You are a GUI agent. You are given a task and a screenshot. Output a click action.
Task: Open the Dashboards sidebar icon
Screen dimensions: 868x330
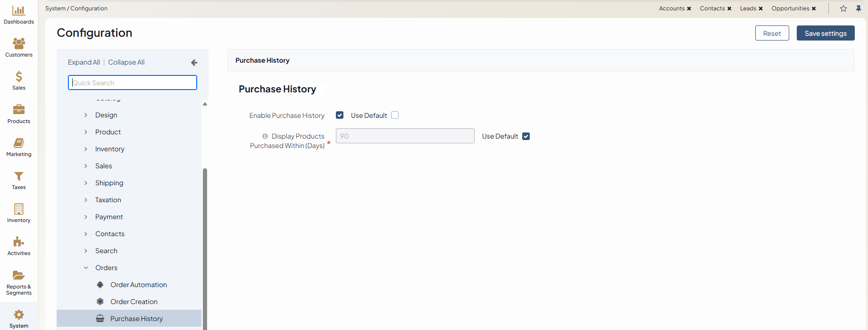coord(19,11)
